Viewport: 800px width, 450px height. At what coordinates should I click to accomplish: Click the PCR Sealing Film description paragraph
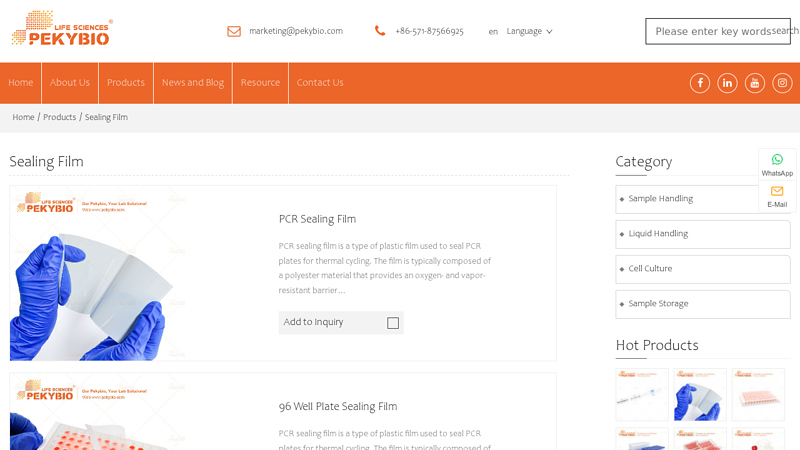click(385, 268)
